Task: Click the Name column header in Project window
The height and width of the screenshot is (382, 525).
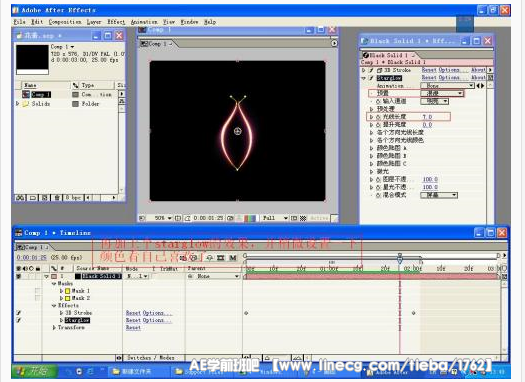Action: pyautogui.click(x=30, y=85)
